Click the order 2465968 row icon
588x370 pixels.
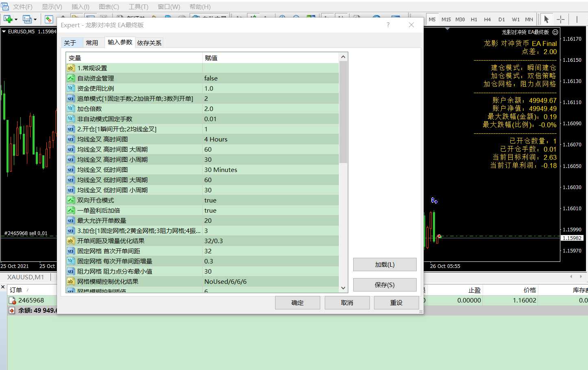12,300
